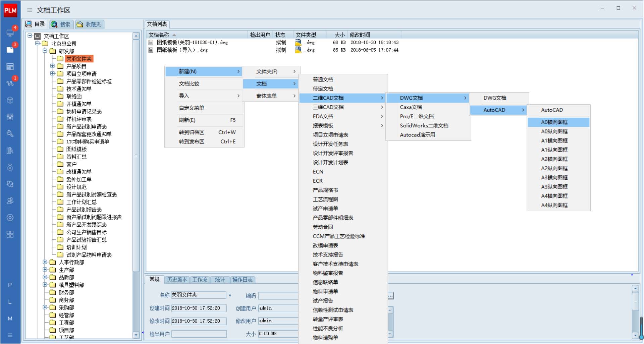The image size is (644, 344).
Task: Expand the 采购部 folder node
Action: pos(45,307)
